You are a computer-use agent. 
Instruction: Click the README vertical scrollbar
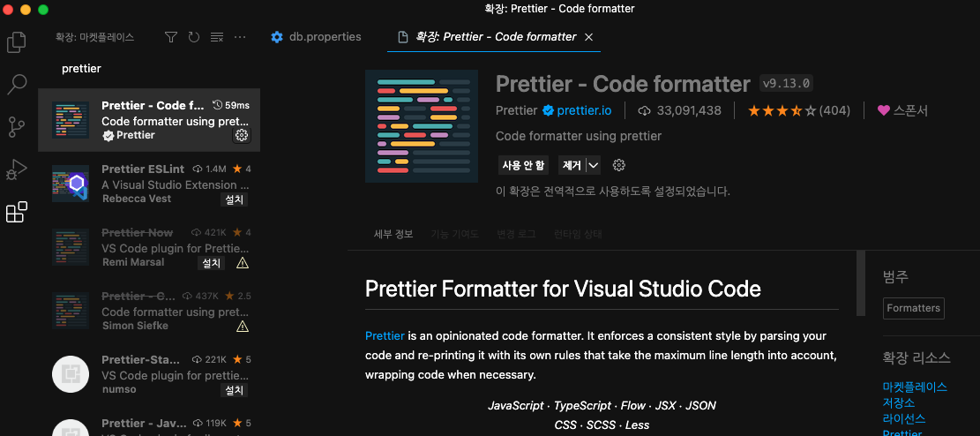pos(861,283)
